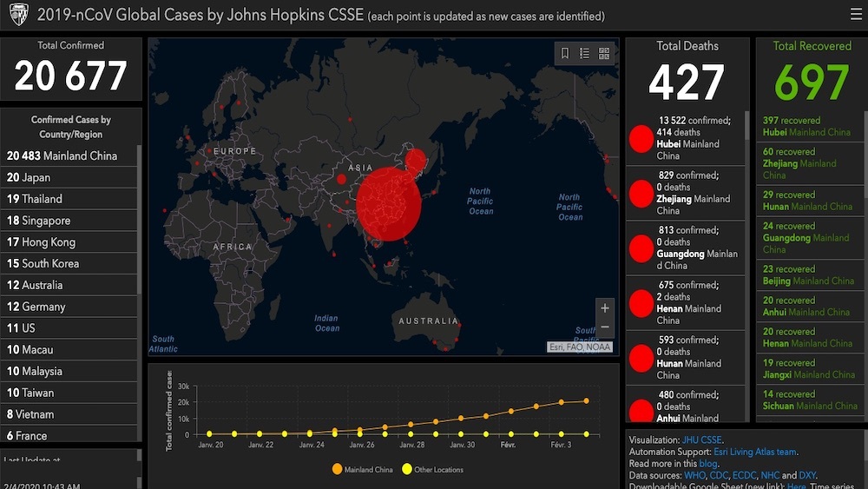Select the 15 South Korea row

pos(69,263)
